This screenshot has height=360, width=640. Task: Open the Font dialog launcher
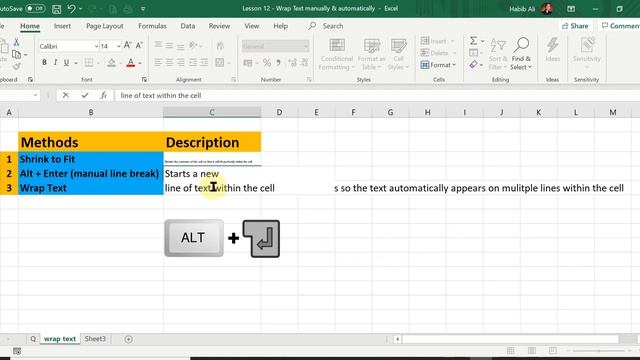[x=144, y=80]
